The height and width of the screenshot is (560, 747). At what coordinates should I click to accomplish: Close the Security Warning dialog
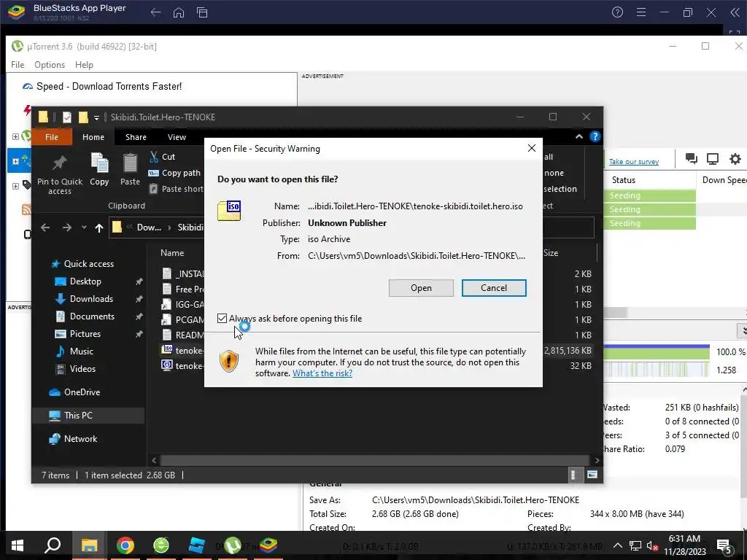click(x=532, y=149)
